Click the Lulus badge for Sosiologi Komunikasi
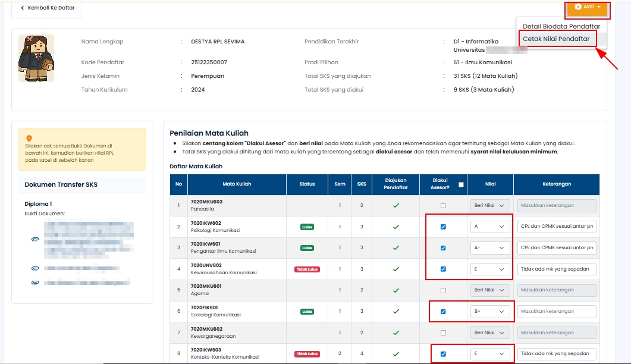Viewport: 631px width, 364px height. click(307, 311)
